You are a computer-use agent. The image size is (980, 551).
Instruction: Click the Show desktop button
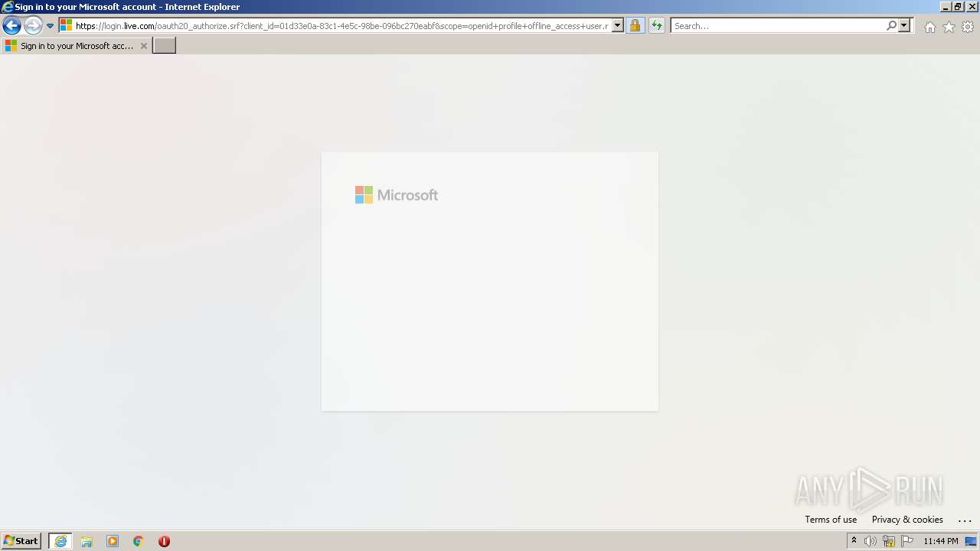[971, 541]
